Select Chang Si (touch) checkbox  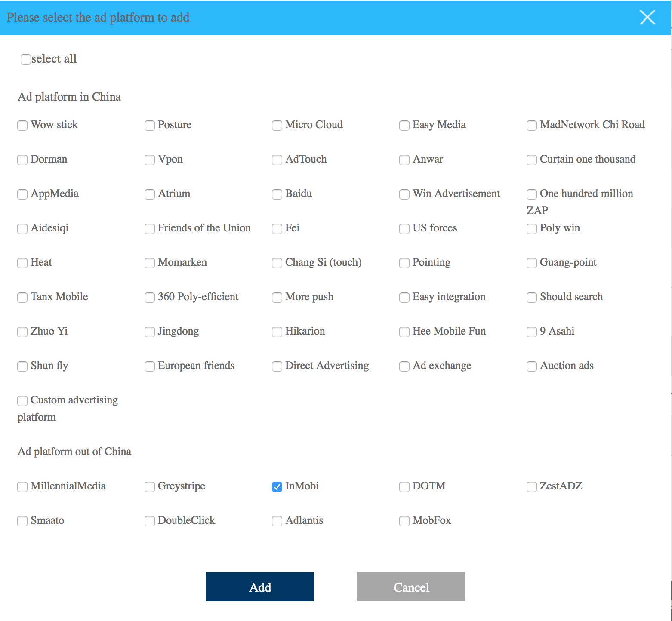277,263
